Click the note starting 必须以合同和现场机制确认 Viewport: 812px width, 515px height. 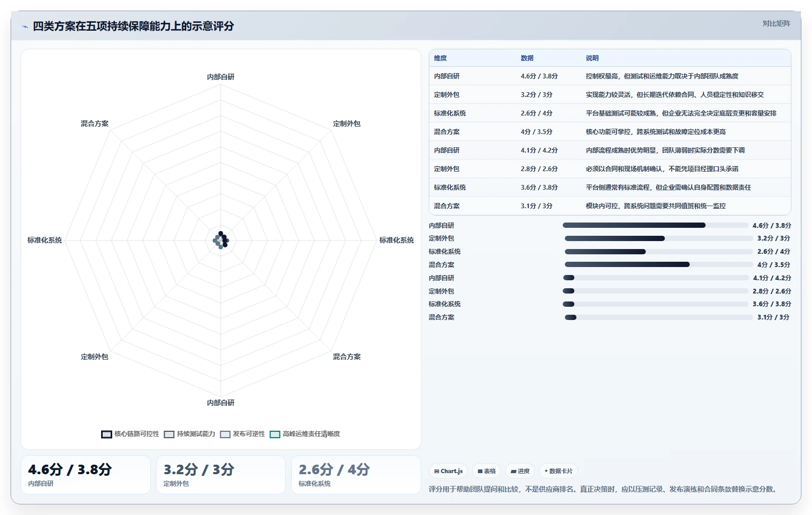point(662,169)
